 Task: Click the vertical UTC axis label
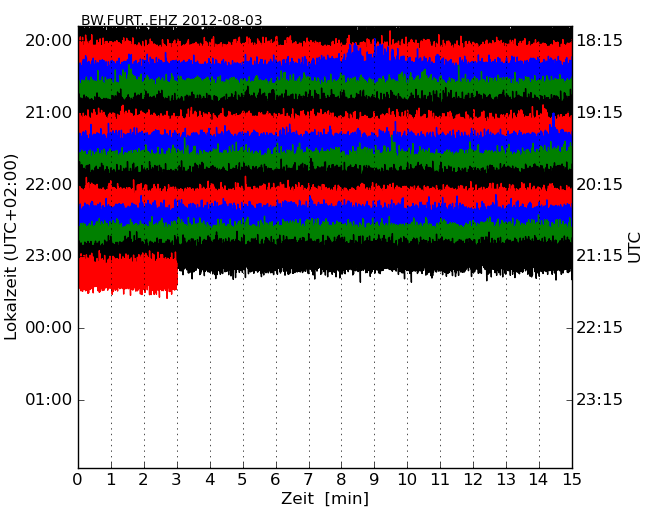[x=634, y=248]
